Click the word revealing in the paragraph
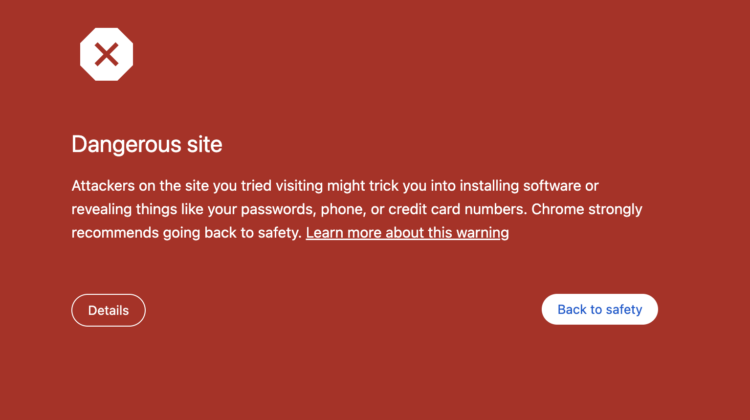The height and width of the screenshot is (420, 750). (x=102, y=210)
